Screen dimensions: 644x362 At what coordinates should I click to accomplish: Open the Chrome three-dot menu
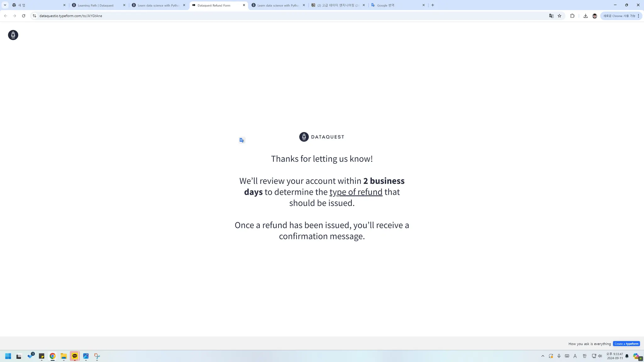click(638, 16)
